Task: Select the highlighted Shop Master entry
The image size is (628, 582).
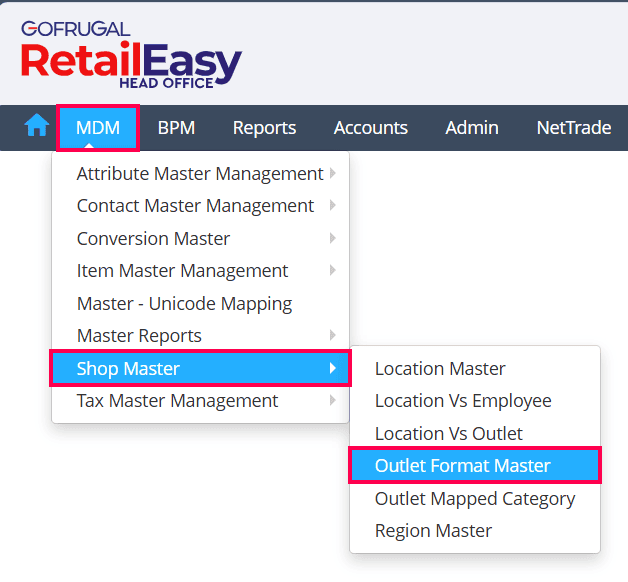Action: point(200,368)
